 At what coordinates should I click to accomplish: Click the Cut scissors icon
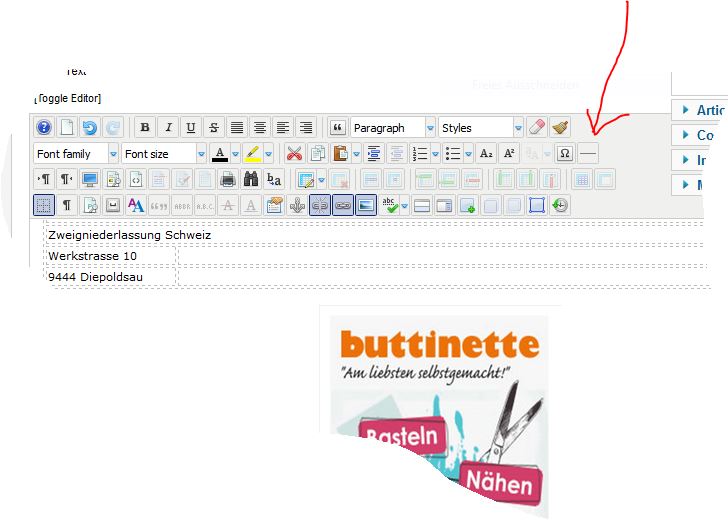(x=295, y=154)
